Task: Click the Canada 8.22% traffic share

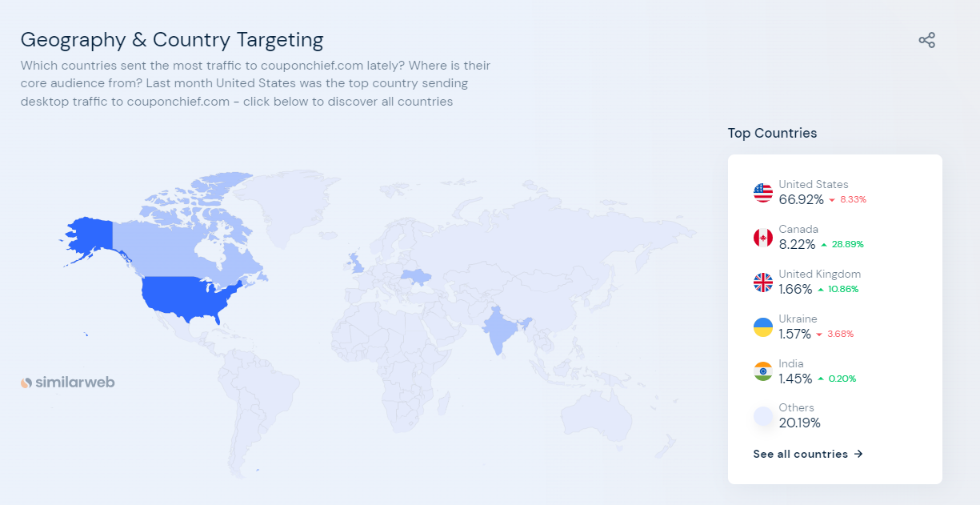Action: pos(797,244)
